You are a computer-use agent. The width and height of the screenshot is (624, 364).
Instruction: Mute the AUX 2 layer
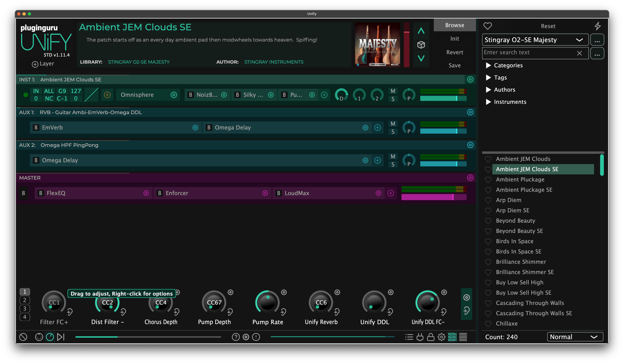(x=393, y=157)
